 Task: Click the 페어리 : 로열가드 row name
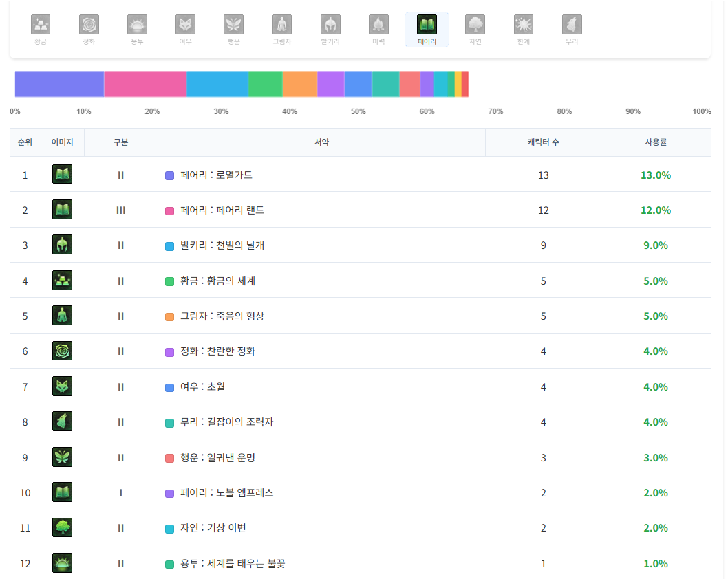tap(216, 175)
